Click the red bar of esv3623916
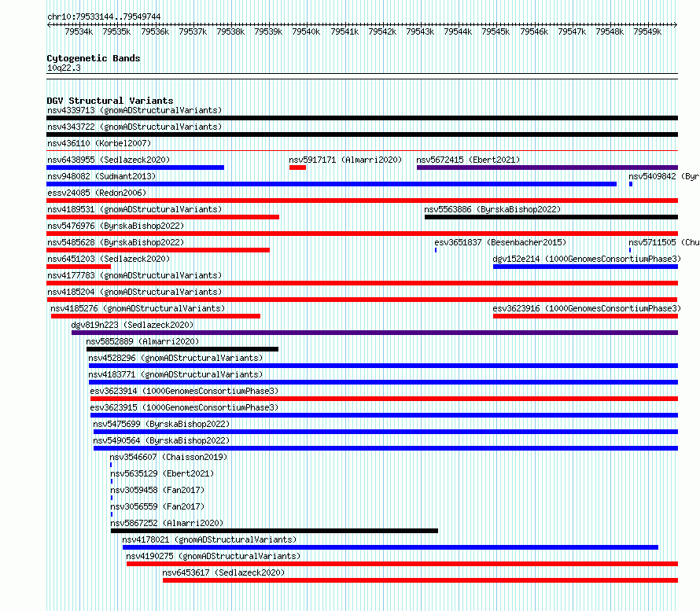The image size is (700, 611). pyautogui.click(x=586, y=316)
